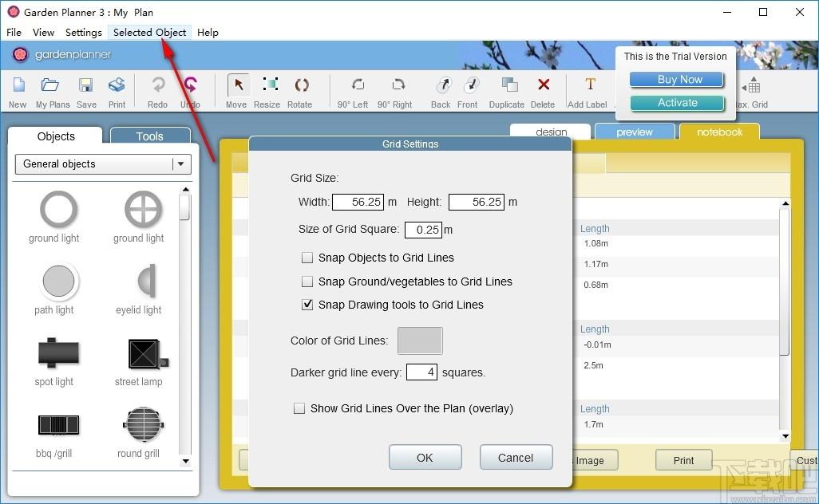
Task: Click the grid Height input field
Action: tap(477, 202)
